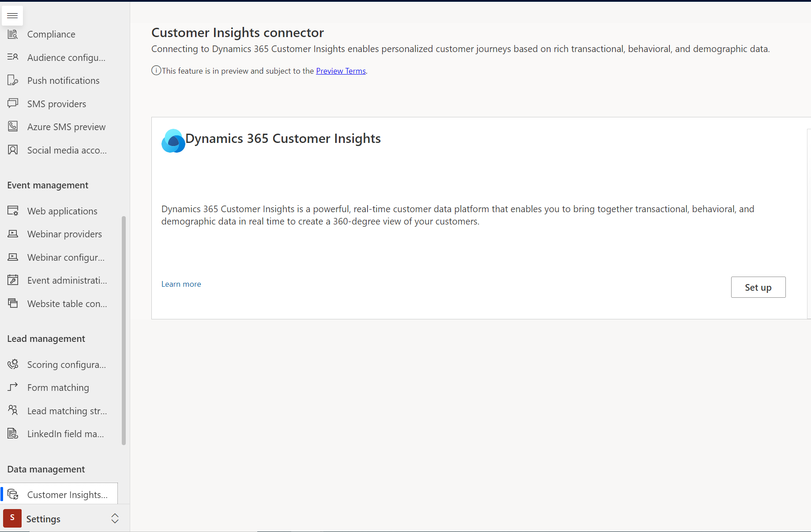Image resolution: width=811 pixels, height=532 pixels.
Task: Click the Dynamics 365 Customer Insights card heading
Action: click(283, 139)
